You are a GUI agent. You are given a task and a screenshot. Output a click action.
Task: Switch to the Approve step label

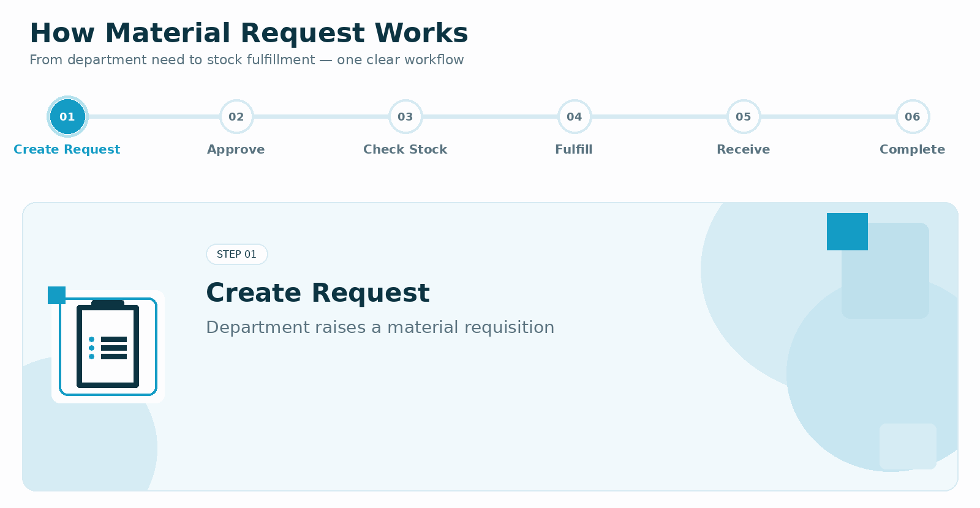[x=236, y=149]
